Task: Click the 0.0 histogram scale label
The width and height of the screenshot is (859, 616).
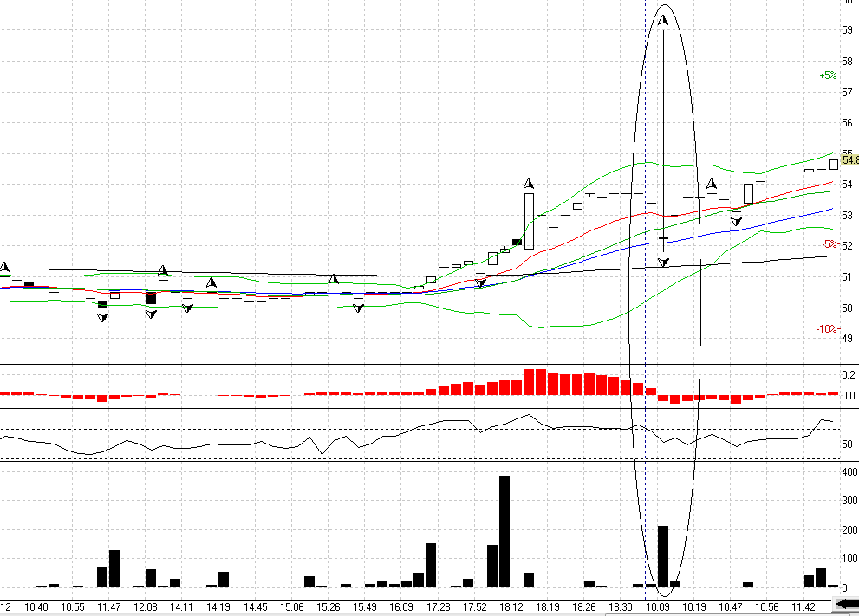Action: [849, 395]
